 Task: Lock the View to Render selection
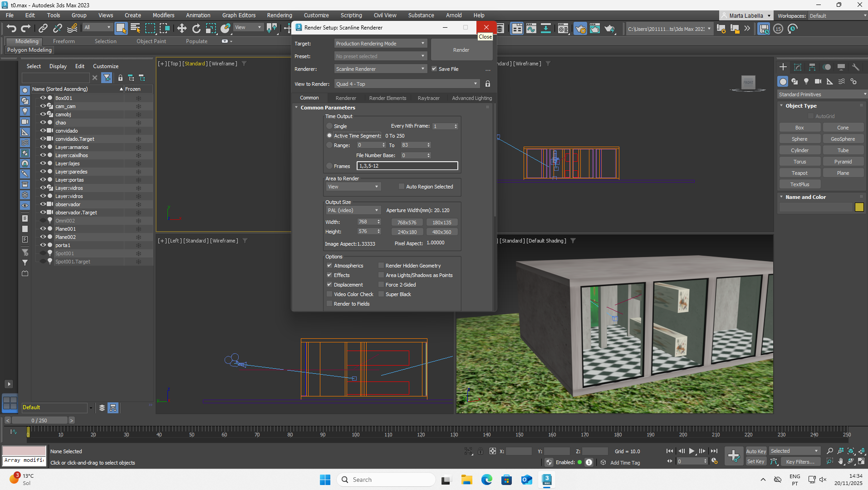coord(488,84)
